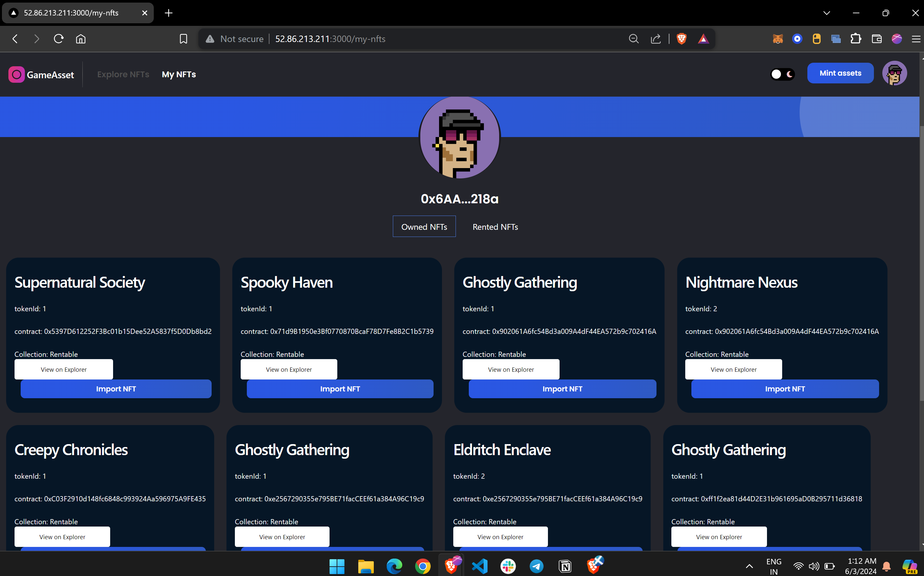Open the Brave wallet icon
The width and height of the screenshot is (924, 576).
pyautogui.click(x=877, y=39)
